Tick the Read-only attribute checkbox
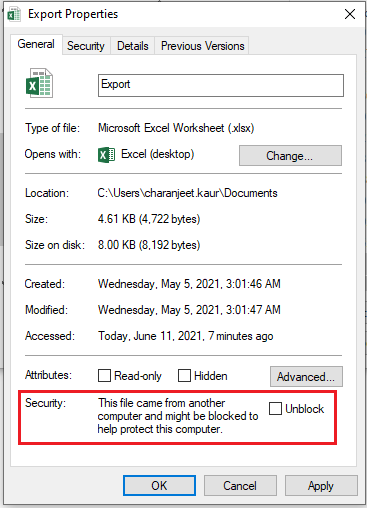This screenshot has width=367, height=508. pyautogui.click(x=104, y=375)
